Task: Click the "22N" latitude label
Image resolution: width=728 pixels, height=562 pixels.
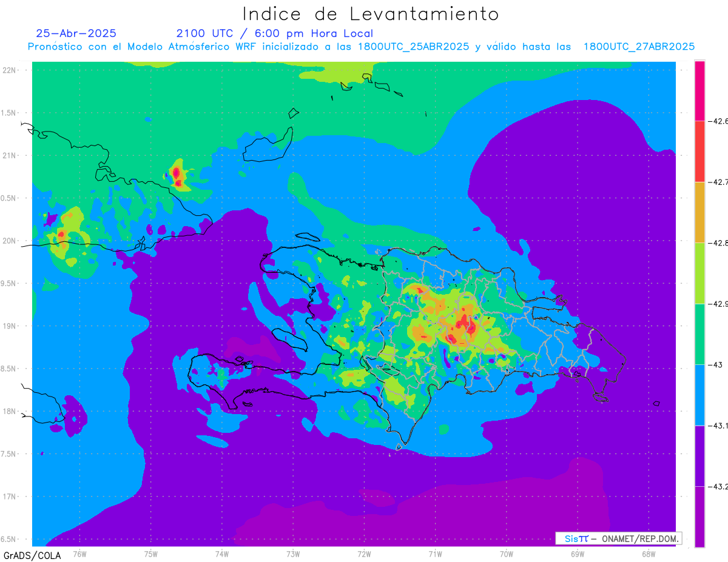Action: (x=10, y=70)
